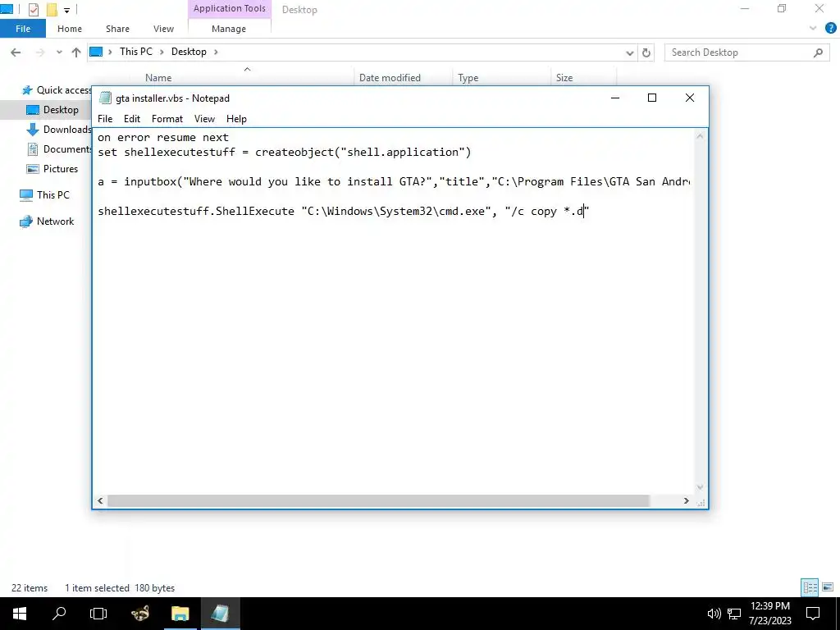Open the volume speaker tray icon
This screenshot has width=840, height=630.
coord(714,614)
